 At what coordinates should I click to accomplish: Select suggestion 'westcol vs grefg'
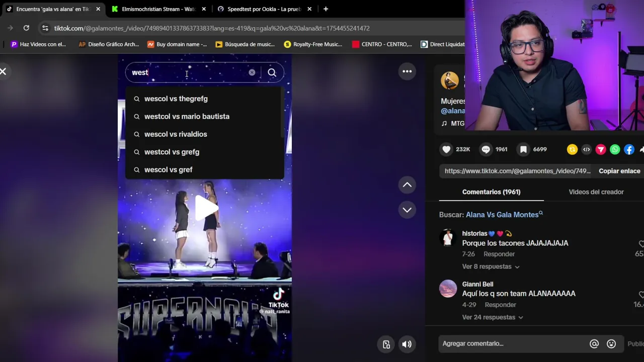(x=204, y=152)
